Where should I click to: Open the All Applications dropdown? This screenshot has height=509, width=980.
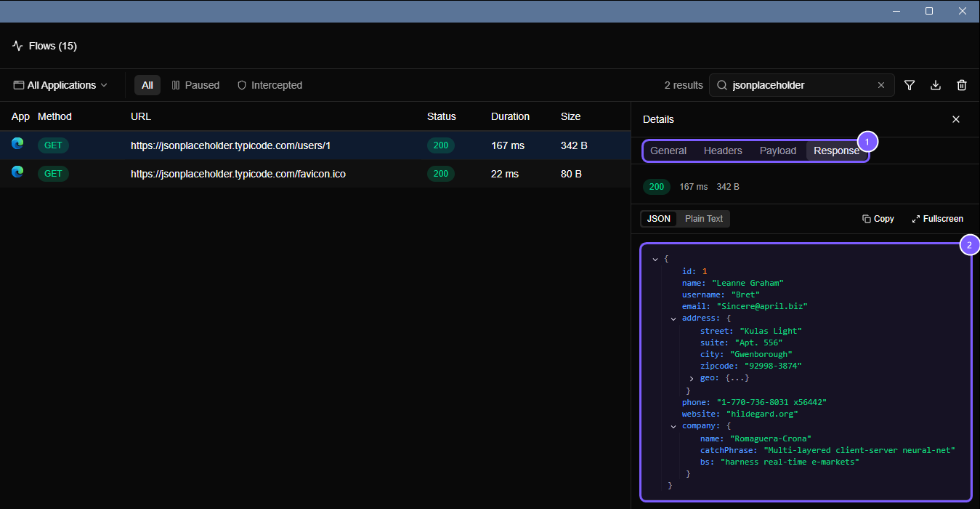click(60, 85)
